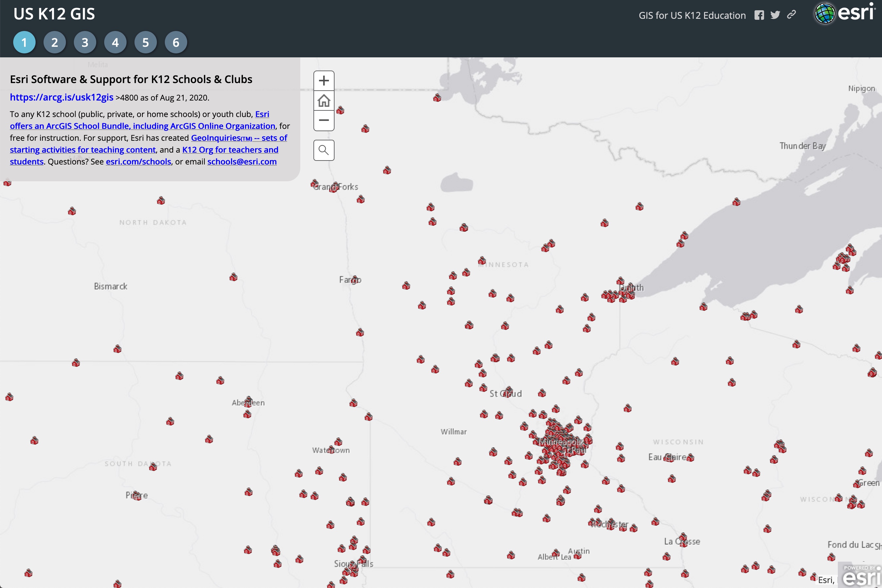Go to story section 3
This screenshot has height=588, width=882.
click(x=85, y=43)
